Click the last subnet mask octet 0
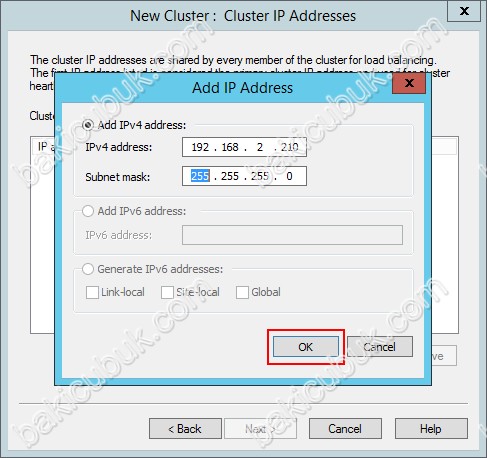The width and height of the screenshot is (487, 458). 289,176
